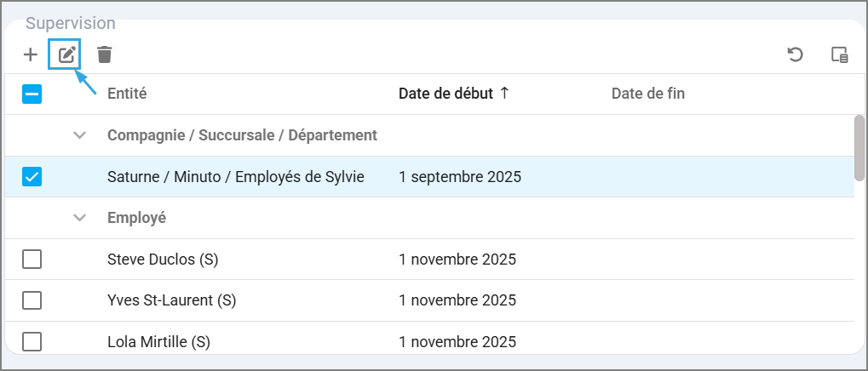
Task: Click the undo/reset arrow icon
Action: [x=795, y=55]
